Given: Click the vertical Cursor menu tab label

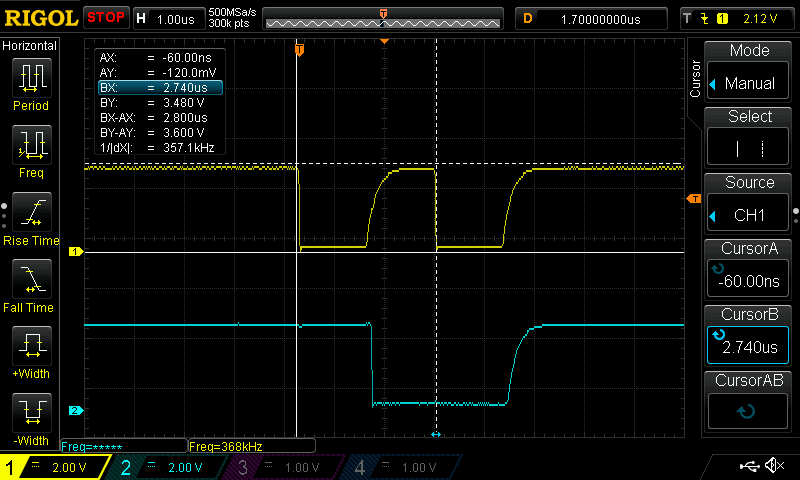Looking at the screenshot, I should (694, 78).
